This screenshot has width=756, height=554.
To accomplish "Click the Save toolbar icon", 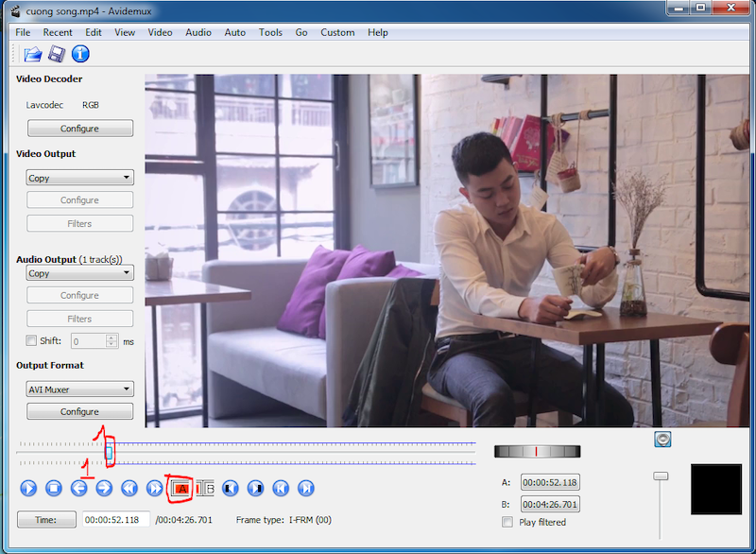I will click(56, 54).
